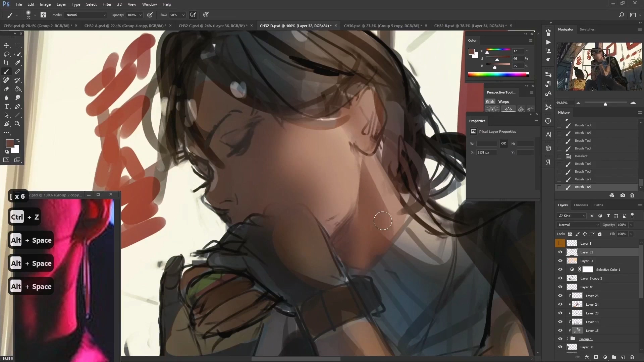Hide Layer 24 visibility eye
The image size is (644, 362).
point(560,304)
